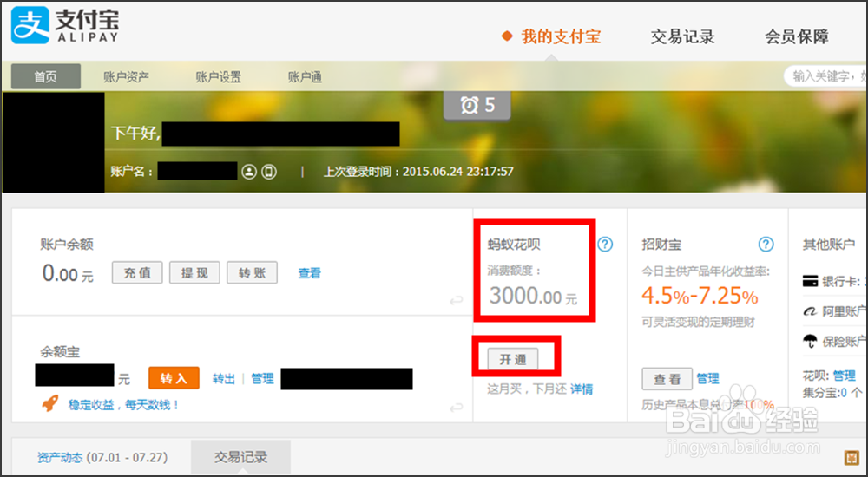Click 查看 button in 招财宝 panel
868x477 pixels.
(x=667, y=379)
